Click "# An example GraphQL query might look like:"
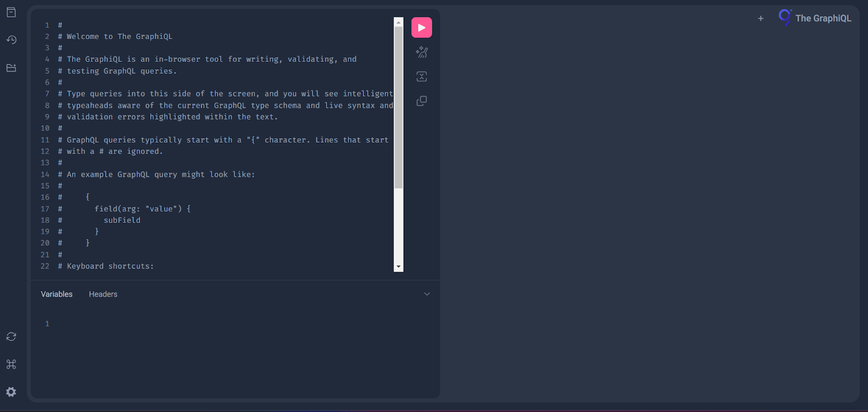The height and width of the screenshot is (412, 868). pyautogui.click(x=156, y=175)
